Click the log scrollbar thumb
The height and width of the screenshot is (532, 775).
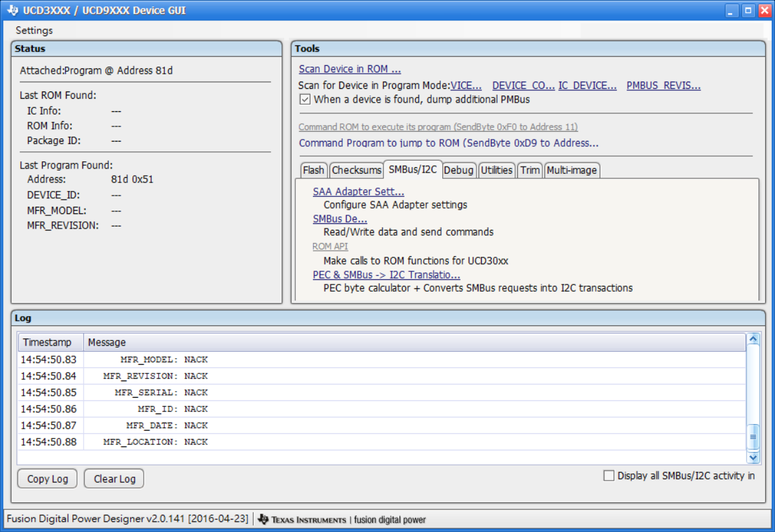point(753,437)
